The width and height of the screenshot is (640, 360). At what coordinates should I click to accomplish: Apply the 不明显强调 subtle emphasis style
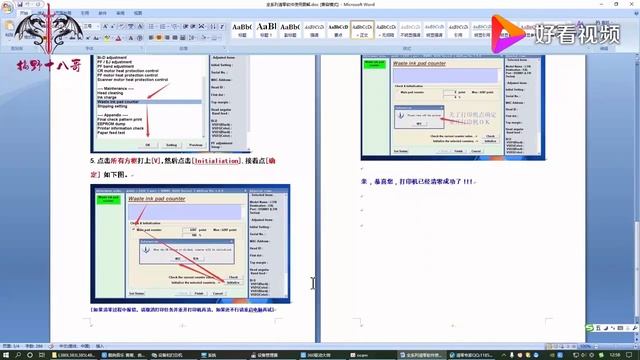(x=410, y=30)
